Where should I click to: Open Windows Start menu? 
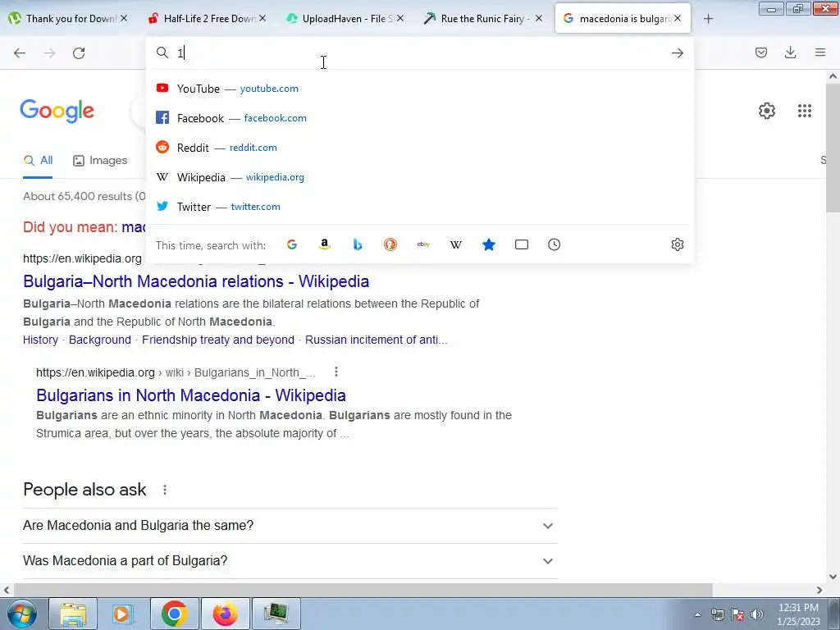(22, 614)
